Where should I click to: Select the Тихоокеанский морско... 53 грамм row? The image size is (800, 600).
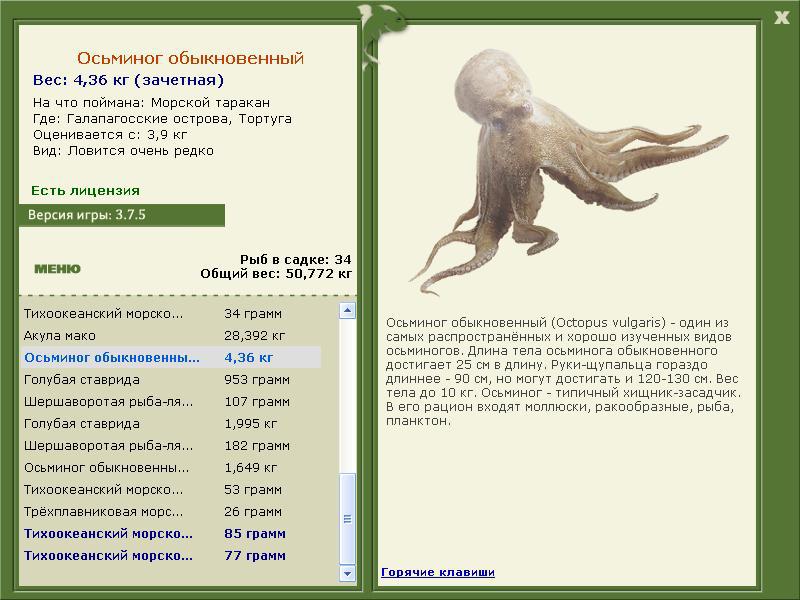click(171, 489)
